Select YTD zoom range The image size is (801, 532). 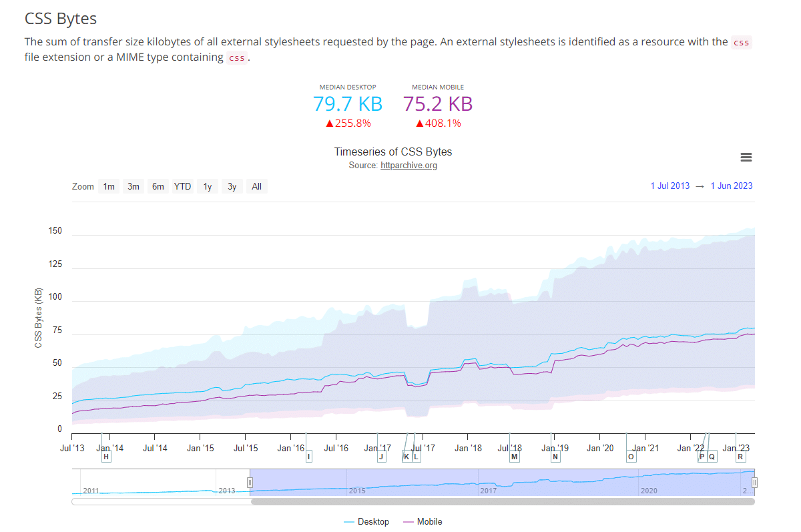[182, 186]
